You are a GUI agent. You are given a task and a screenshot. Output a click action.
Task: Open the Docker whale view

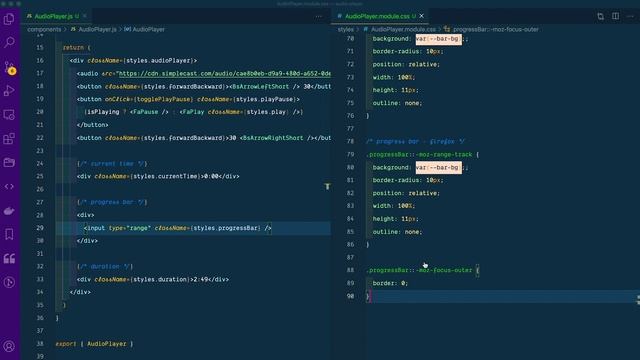click(9, 211)
